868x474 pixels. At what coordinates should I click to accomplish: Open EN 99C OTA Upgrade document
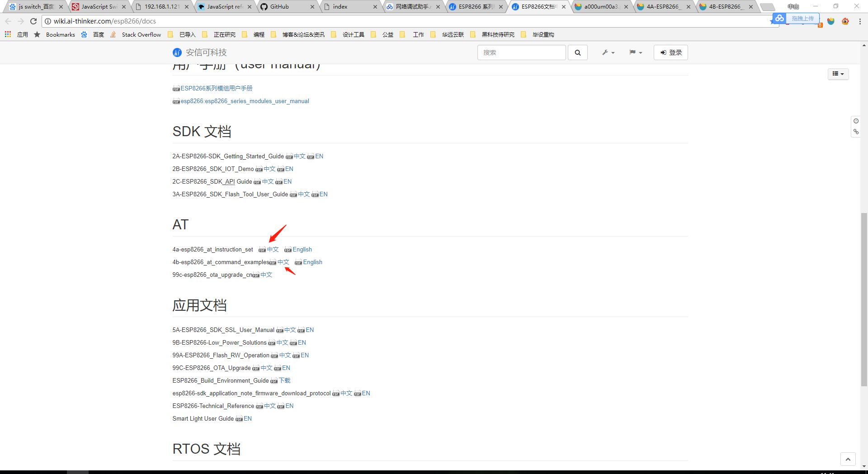286,368
